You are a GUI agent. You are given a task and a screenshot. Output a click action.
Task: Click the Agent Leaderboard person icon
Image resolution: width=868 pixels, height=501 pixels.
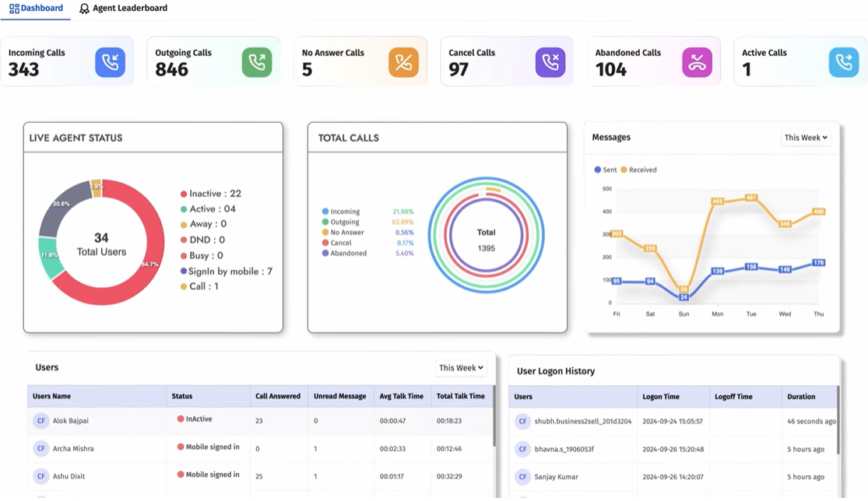coord(83,8)
